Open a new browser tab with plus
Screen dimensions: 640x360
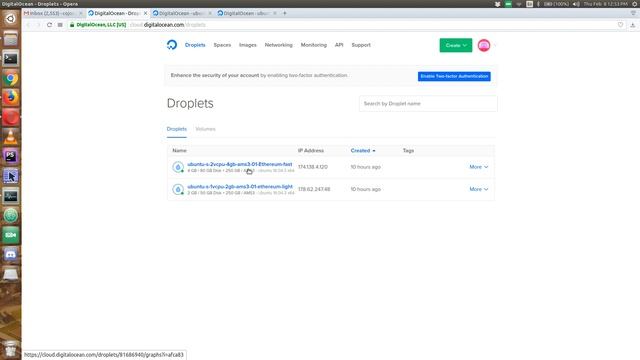[284, 13]
